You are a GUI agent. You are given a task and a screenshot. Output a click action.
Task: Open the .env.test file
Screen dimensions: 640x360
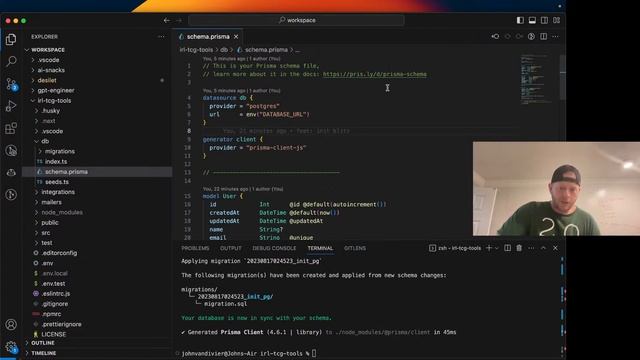[x=53, y=284]
